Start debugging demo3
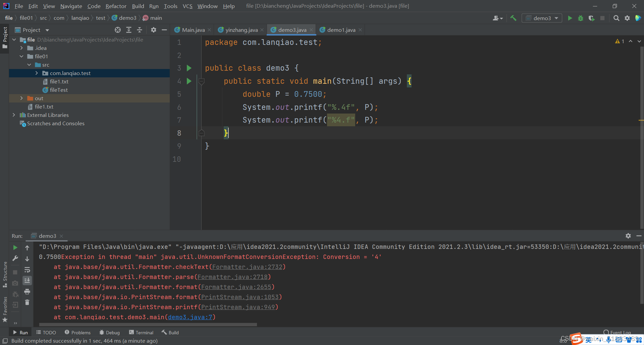644x345 pixels. [x=581, y=18]
